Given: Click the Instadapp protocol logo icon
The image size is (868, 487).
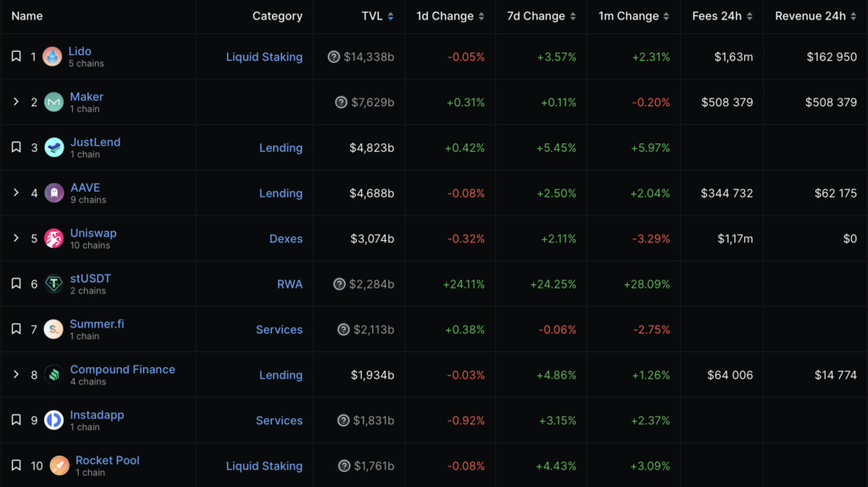Looking at the screenshot, I should click(x=54, y=420).
